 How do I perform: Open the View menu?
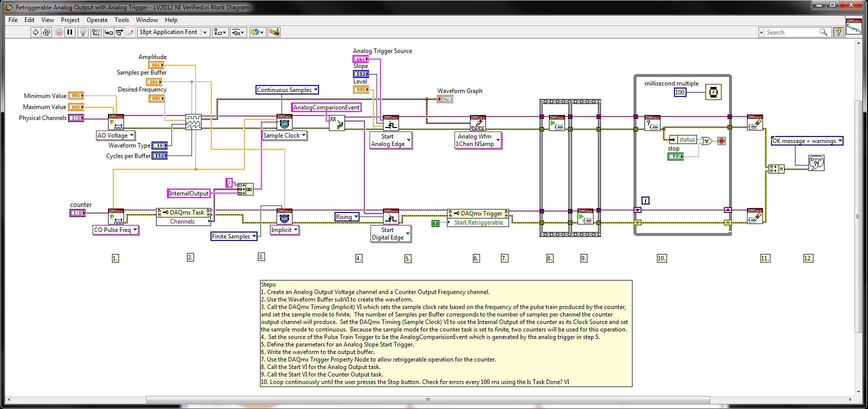48,20
